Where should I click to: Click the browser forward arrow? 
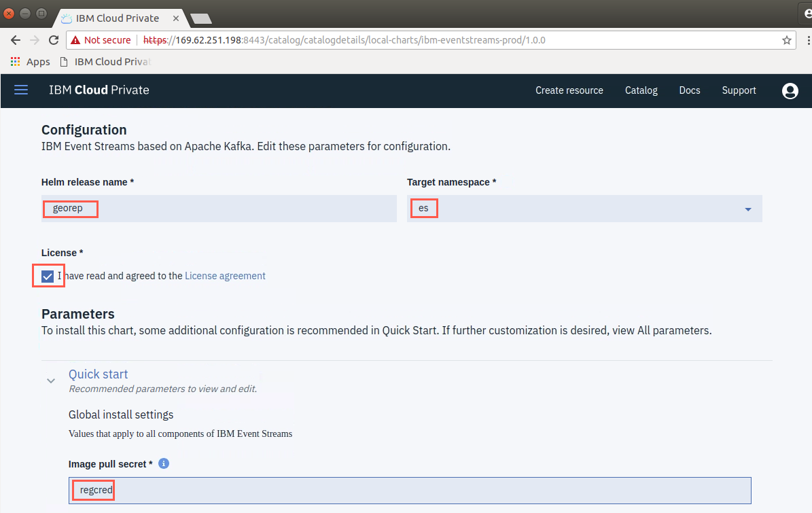35,40
